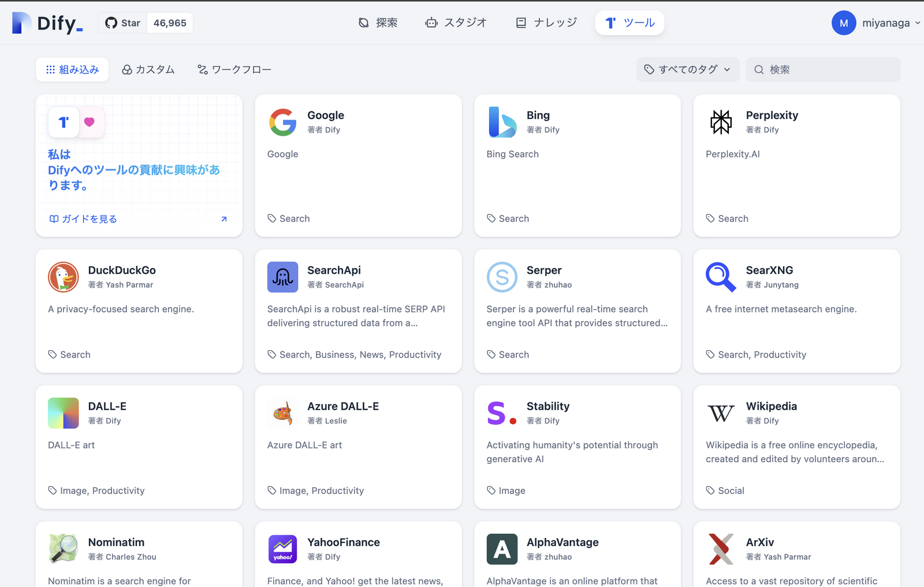The image size is (924, 587).
Task: Open the Stability card title
Action: pyautogui.click(x=548, y=406)
